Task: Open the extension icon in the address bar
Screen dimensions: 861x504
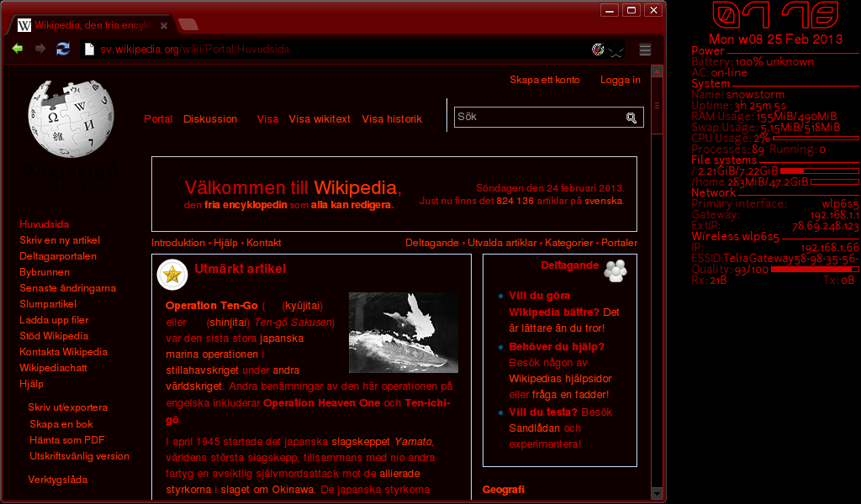Action: point(598,50)
